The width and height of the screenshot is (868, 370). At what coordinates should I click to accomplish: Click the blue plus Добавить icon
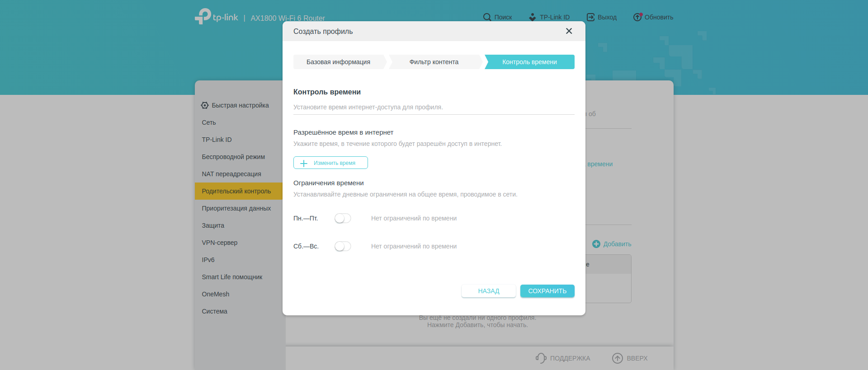[596, 244]
